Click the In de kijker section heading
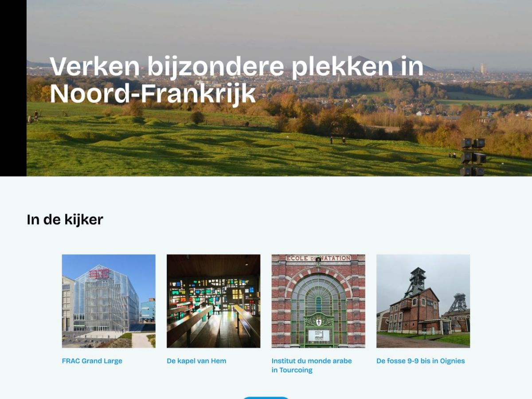 pyautogui.click(x=65, y=218)
